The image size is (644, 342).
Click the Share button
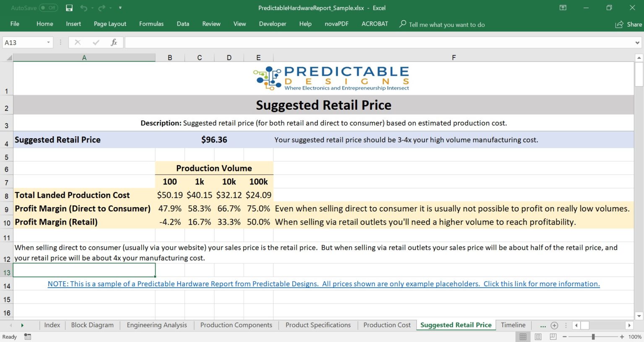click(x=628, y=24)
